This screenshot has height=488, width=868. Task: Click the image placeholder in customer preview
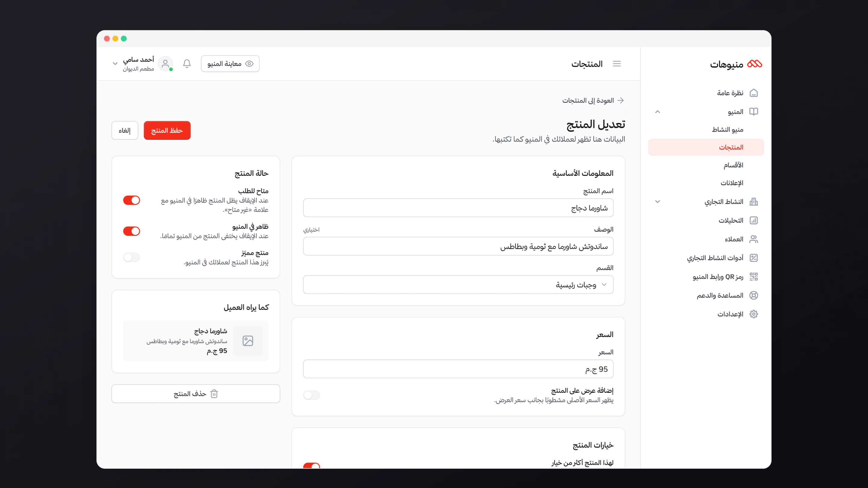pyautogui.click(x=248, y=341)
